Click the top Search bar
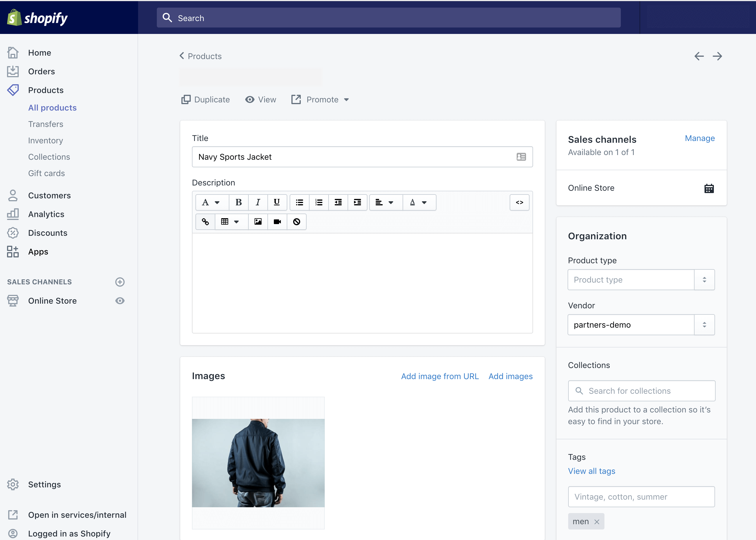Viewport: 756px width, 540px height. [x=389, y=18]
